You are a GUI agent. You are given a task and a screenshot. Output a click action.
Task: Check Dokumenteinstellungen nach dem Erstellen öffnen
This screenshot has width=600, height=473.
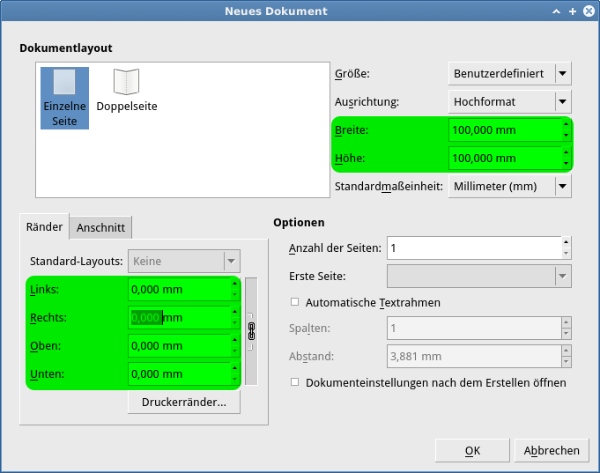pos(294,382)
